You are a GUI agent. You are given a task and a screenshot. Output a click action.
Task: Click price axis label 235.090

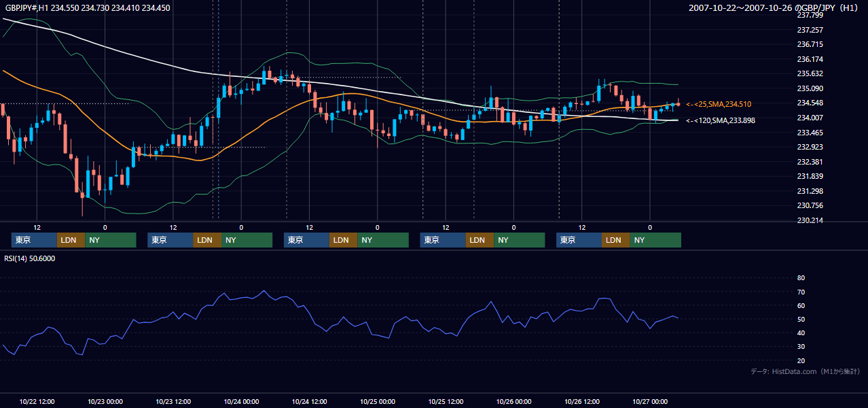click(x=810, y=88)
